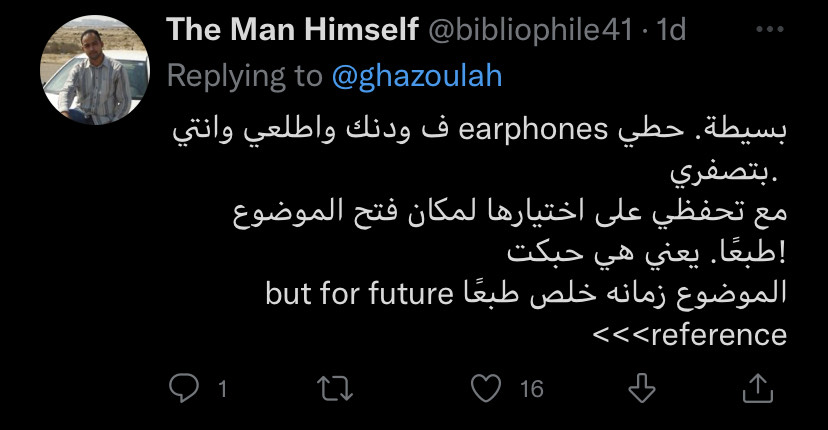This screenshot has height=430, width=828.
Task: Click the tweet line 'طبعًا. يعني هي حبكت'
Action: coord(647,253)
